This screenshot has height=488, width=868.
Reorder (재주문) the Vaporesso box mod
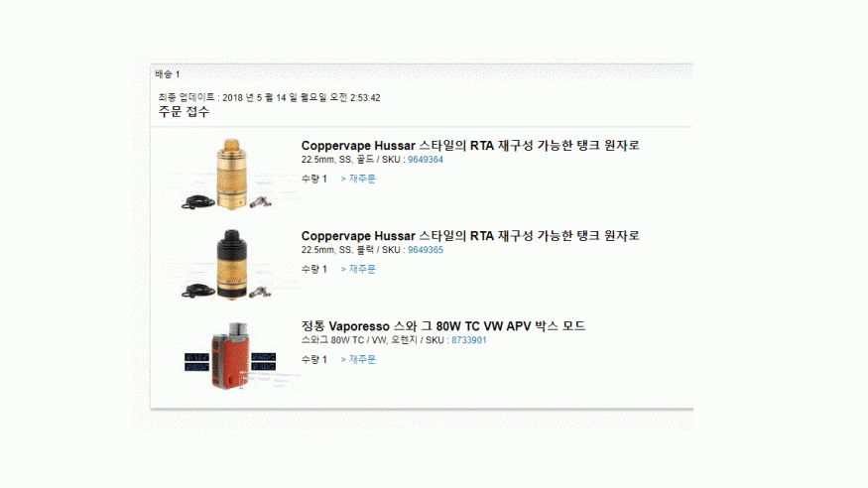click(358, 359)
